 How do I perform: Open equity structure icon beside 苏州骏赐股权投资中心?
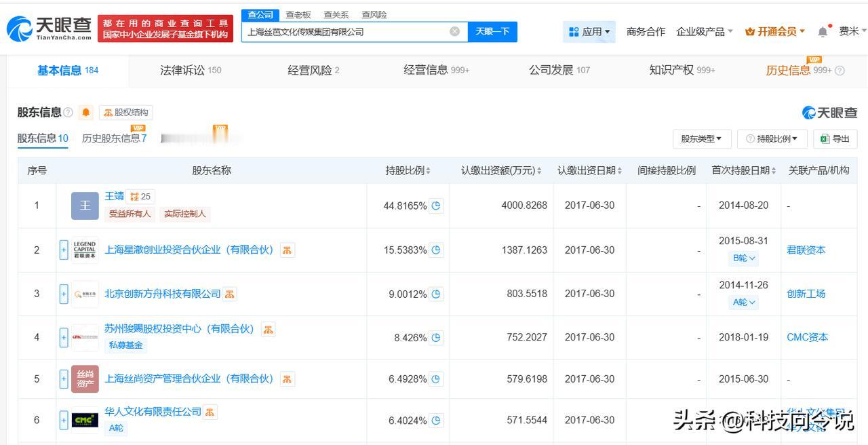click(x=268, y=329)
